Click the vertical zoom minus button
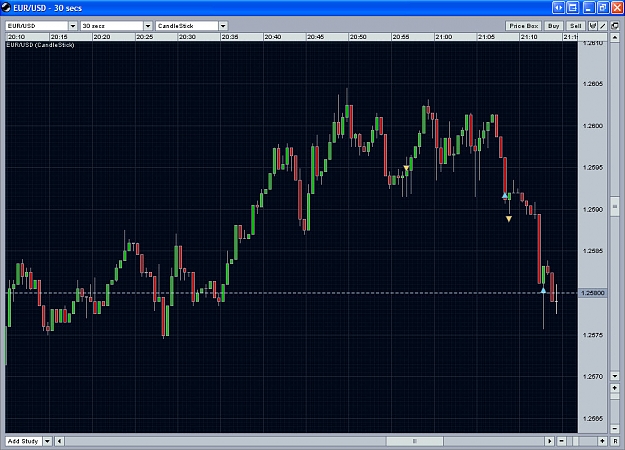Image resolution: width=625 pixels, height=450 pixels. 615,428
